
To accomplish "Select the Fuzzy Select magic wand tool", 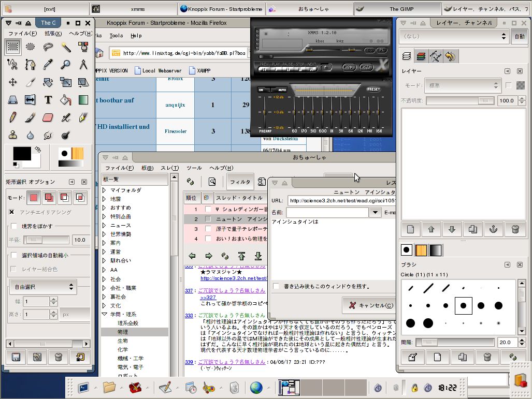I will click(66, 47).
